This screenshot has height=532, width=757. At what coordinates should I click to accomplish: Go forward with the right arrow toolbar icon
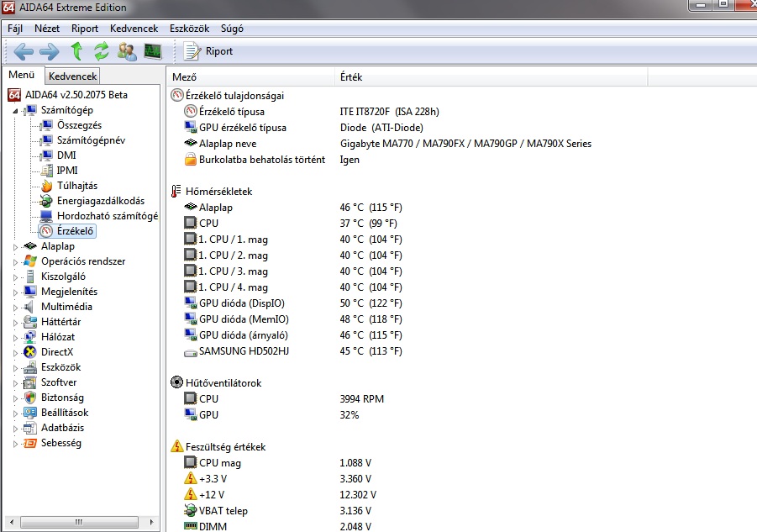point(50,51)
